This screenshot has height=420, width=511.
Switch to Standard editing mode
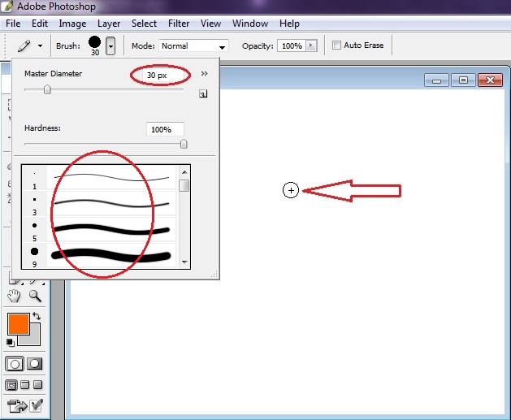[x=15, y=364]
